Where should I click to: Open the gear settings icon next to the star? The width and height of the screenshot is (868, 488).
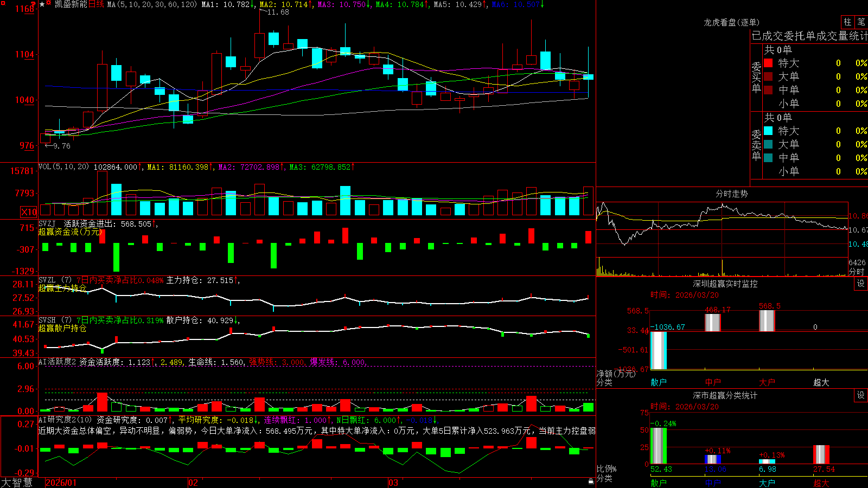[49, 4]
